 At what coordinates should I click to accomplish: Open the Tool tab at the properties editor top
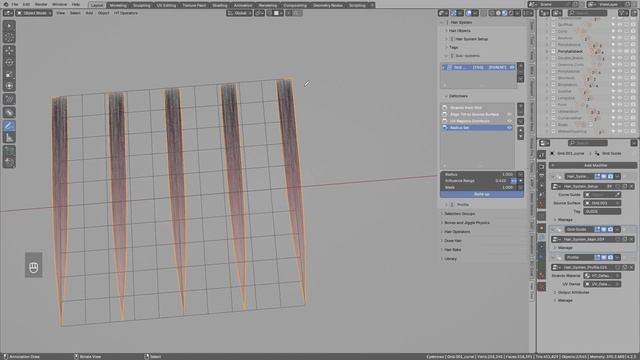[542, 155]
